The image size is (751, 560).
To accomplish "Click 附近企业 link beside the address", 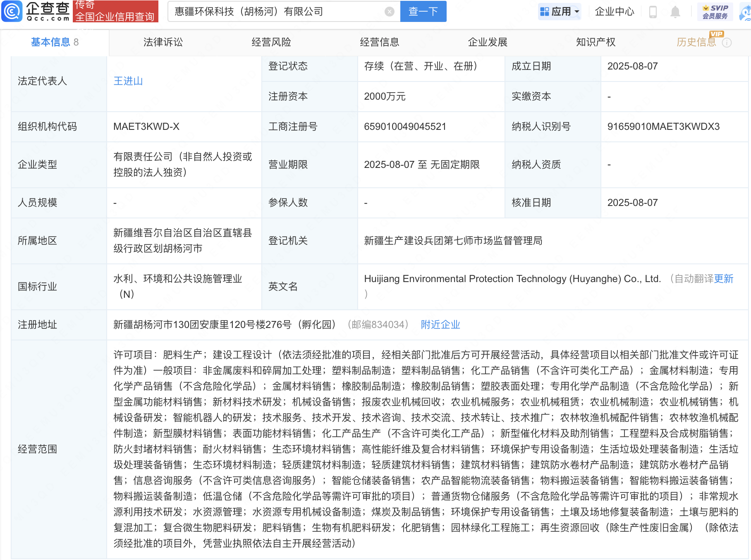I will [440, 325].
